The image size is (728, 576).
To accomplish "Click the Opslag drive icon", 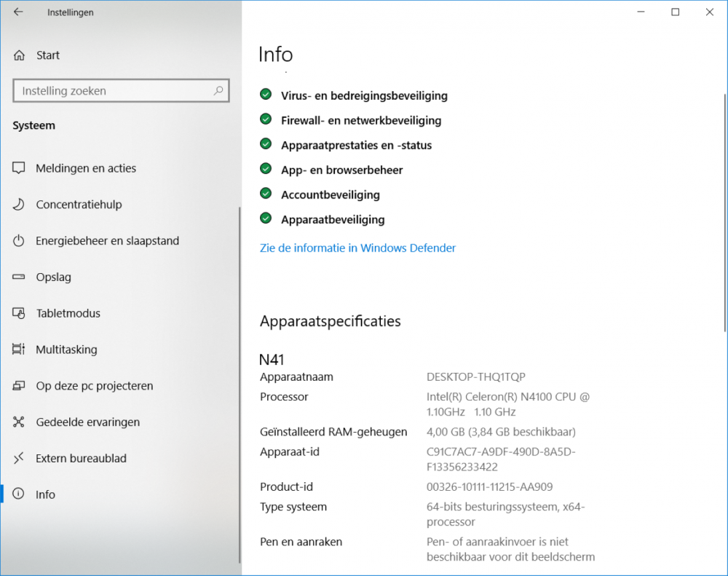I will [x=20, y=277].
